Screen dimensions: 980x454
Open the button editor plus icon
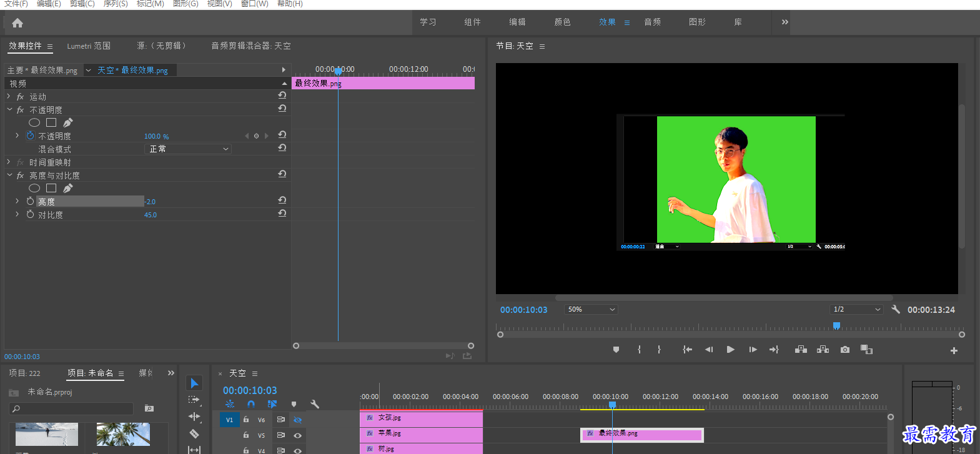tap(954, 350)
